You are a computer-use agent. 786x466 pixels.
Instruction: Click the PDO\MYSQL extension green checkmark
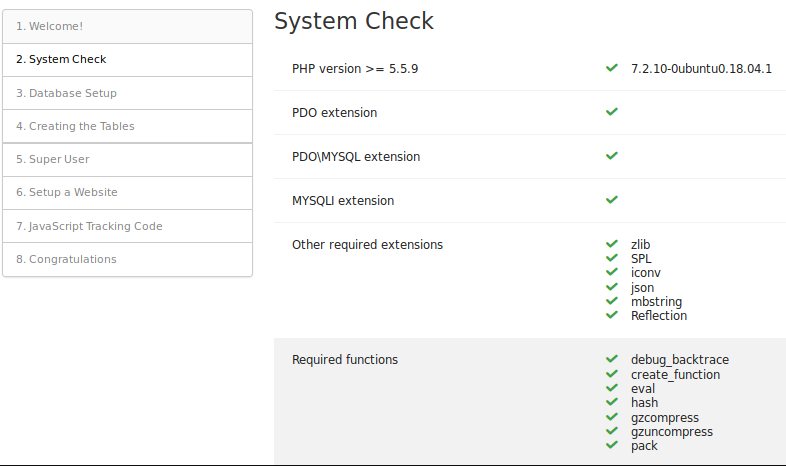[611, 156]
